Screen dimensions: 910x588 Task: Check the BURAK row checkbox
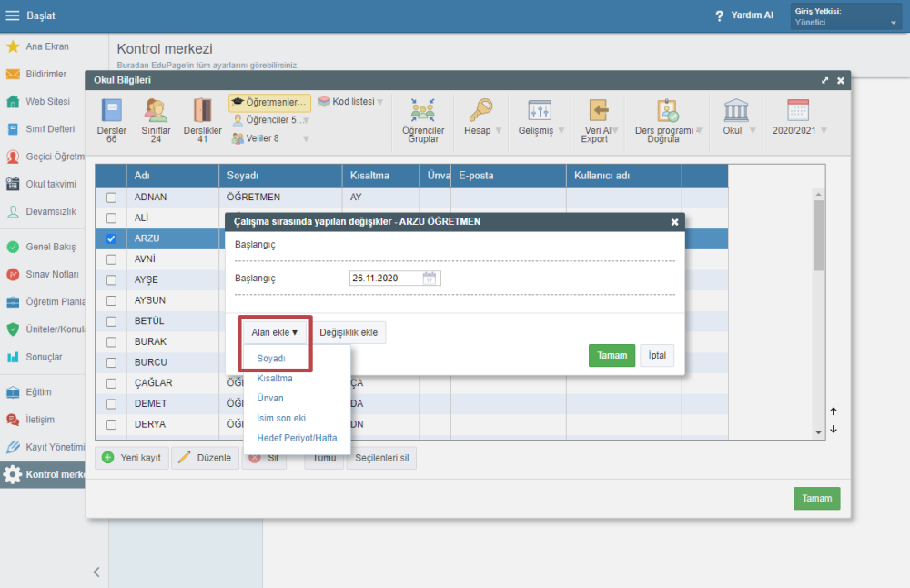(111, 342)
